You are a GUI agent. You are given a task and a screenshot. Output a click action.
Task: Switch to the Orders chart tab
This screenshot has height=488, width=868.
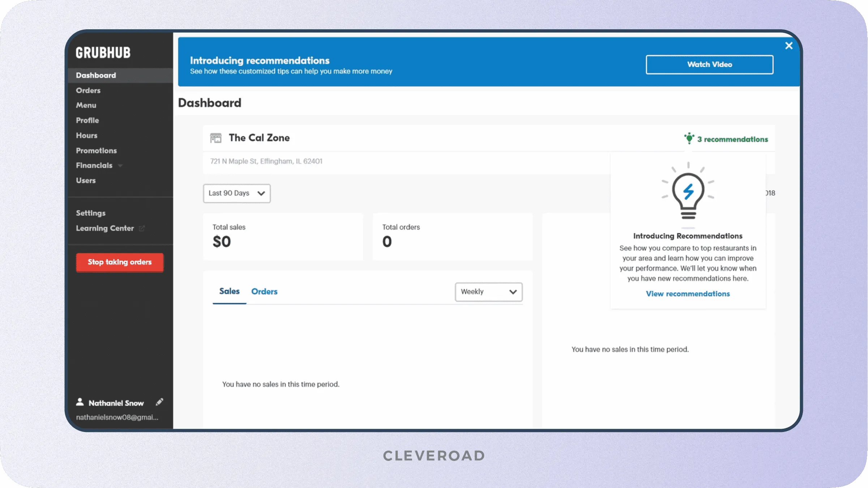click(264, 291)
